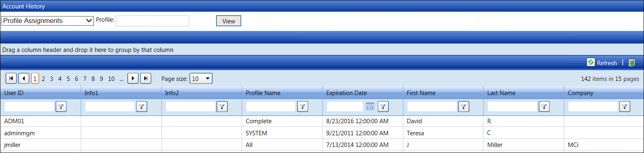Go to page 6
The image size is (644, 153).
tap(76, 79)
